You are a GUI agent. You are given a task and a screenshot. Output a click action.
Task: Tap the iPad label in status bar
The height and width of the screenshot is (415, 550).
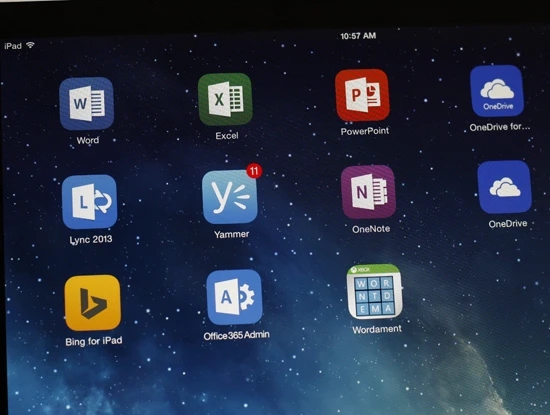pyautogui.click(x=13, y=46)
